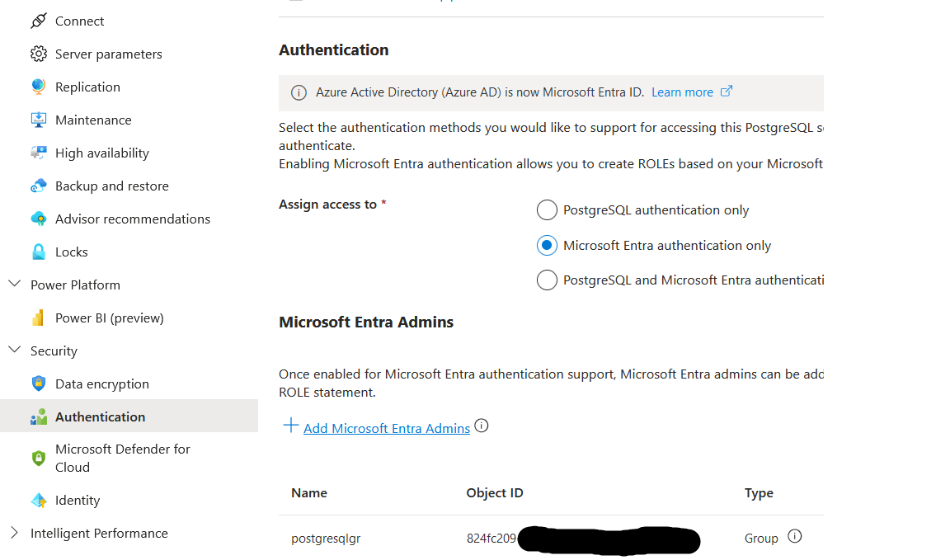Viewport: 950px width, 560px height.
Task: Expand the Intelligent Performance section
Action: pyautogui.click(x=15, y=533)
